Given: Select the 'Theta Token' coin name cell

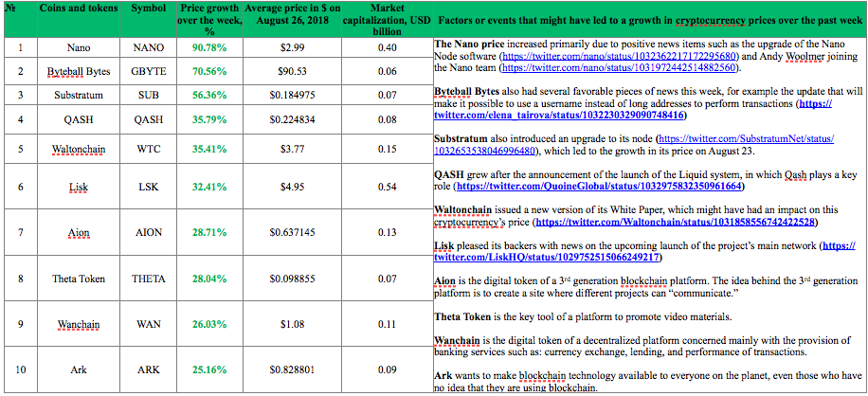Looking at the screenshot, I should pos(79,279).
